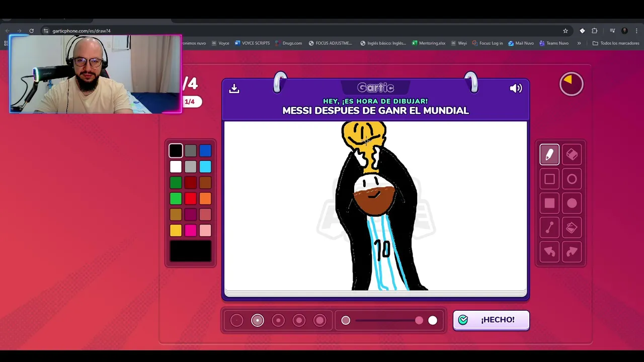Choose the smallest brush size

tap(236, 320)
